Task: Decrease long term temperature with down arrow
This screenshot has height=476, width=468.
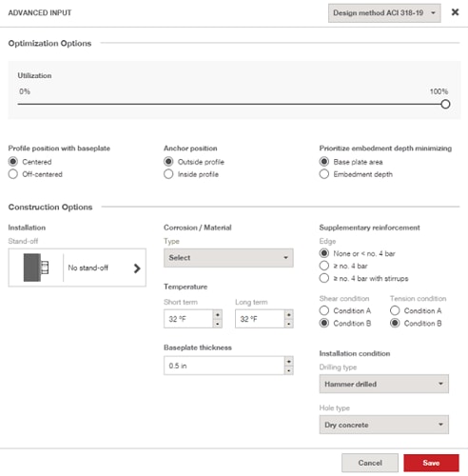Action: 288,324
